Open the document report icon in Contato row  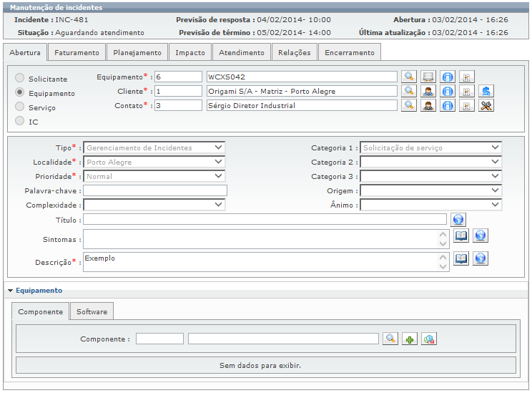pyautogui.click(x=467, y=106)
